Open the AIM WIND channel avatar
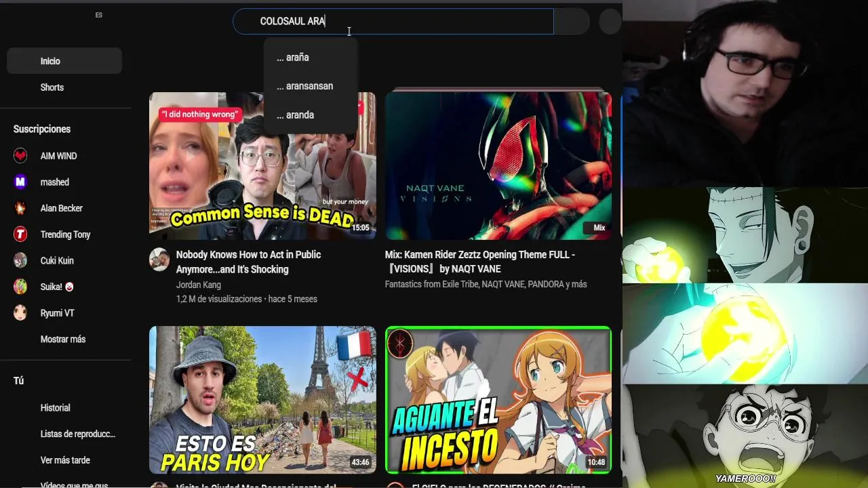This screenshot has width=868, height=488. click(x=20, y=156)
